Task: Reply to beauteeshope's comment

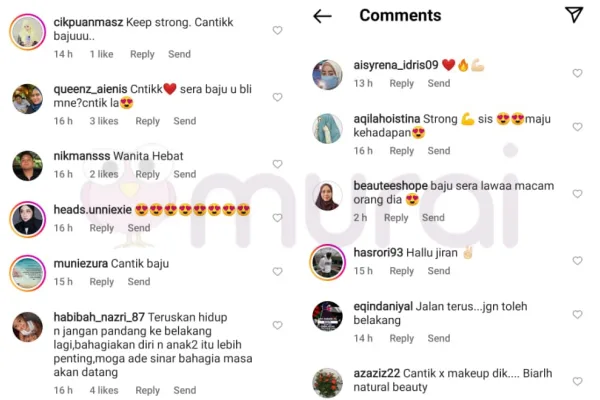Action: coord(396,218)
